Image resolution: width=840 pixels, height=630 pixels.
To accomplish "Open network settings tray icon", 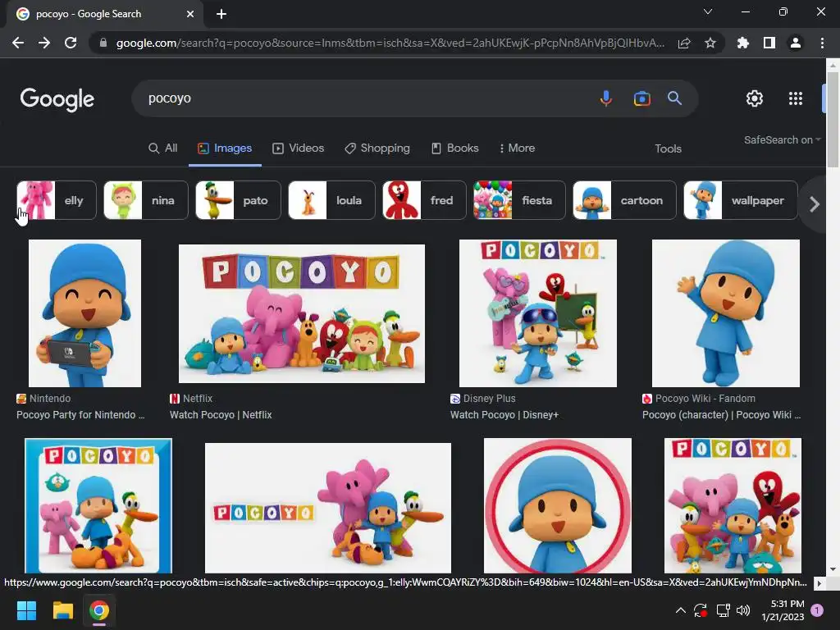I will 723,610.
